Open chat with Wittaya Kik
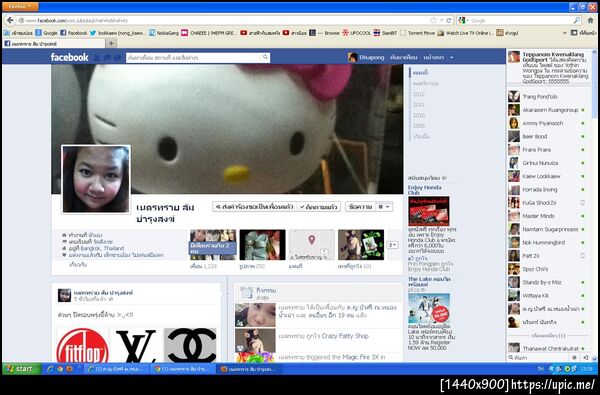This screenshot has width=600, height=395. coord(547,295)
